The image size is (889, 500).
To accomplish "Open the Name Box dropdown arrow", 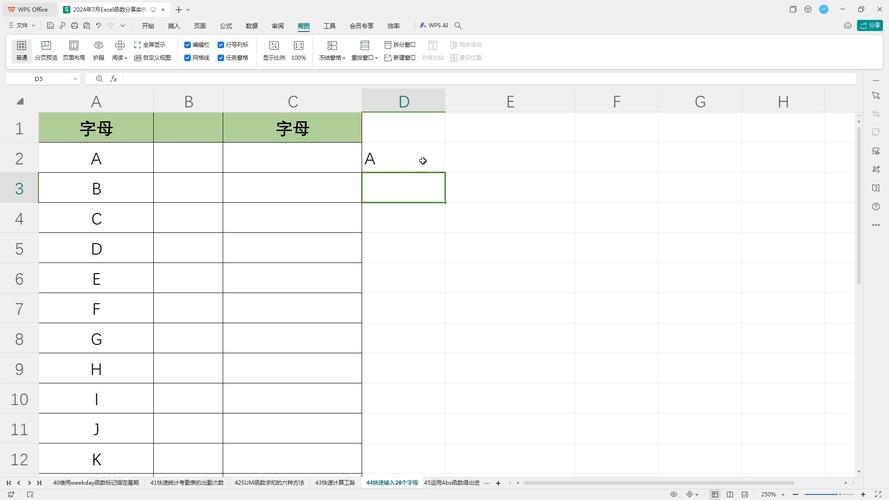I will pyautogui.click(x=75, y=79).
